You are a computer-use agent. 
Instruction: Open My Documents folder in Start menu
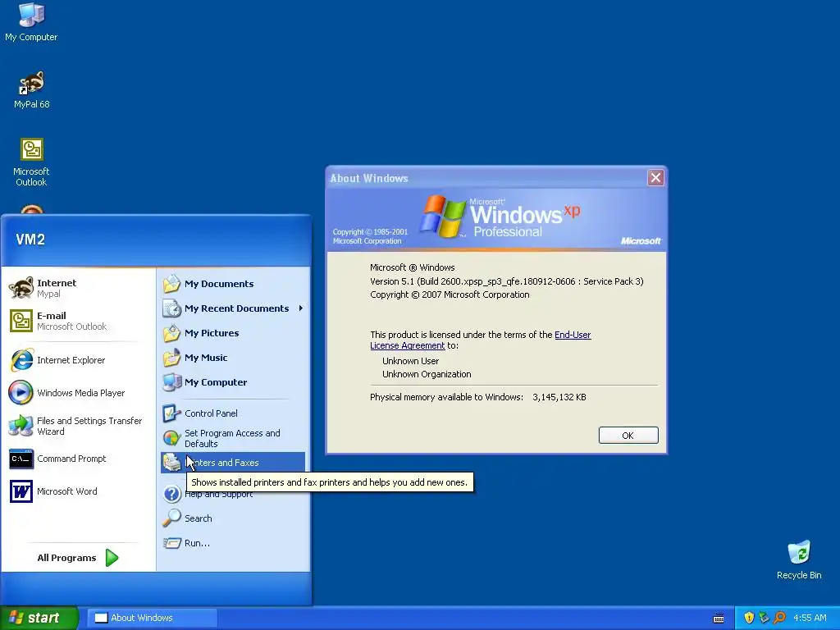pos(233,283)
